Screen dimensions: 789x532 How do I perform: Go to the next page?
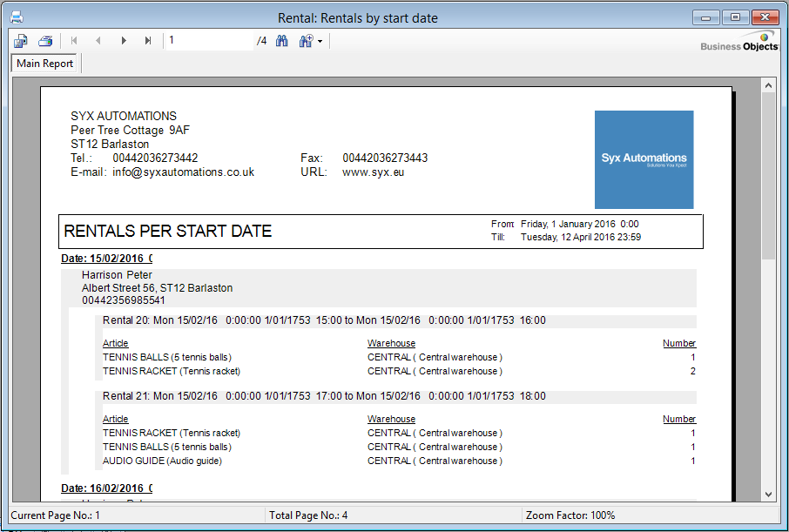point(124,41)
